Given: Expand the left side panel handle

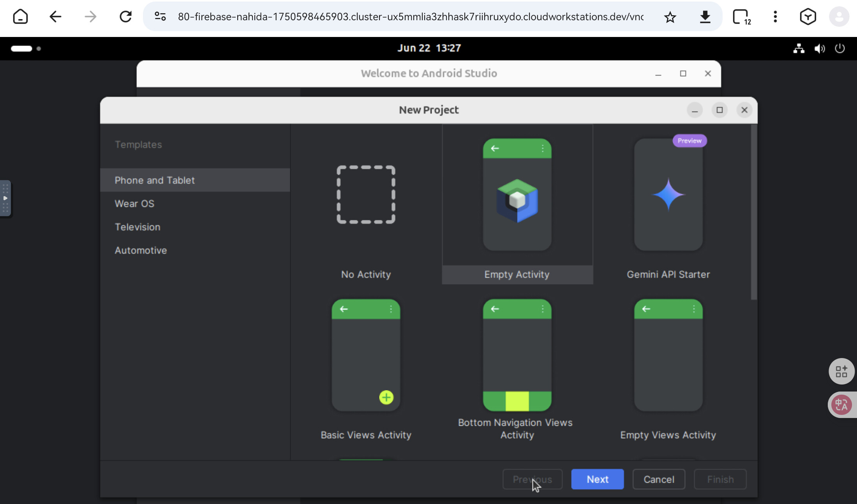Looking at the screenshot, I should pyautogui.click(x=5, y=198).
